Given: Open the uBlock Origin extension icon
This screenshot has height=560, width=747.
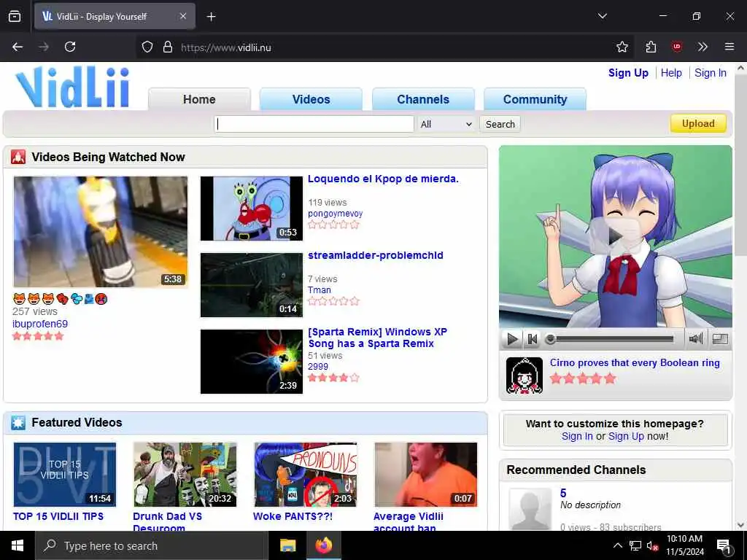Looking at the screenshot, I should (x=676, y=47).
